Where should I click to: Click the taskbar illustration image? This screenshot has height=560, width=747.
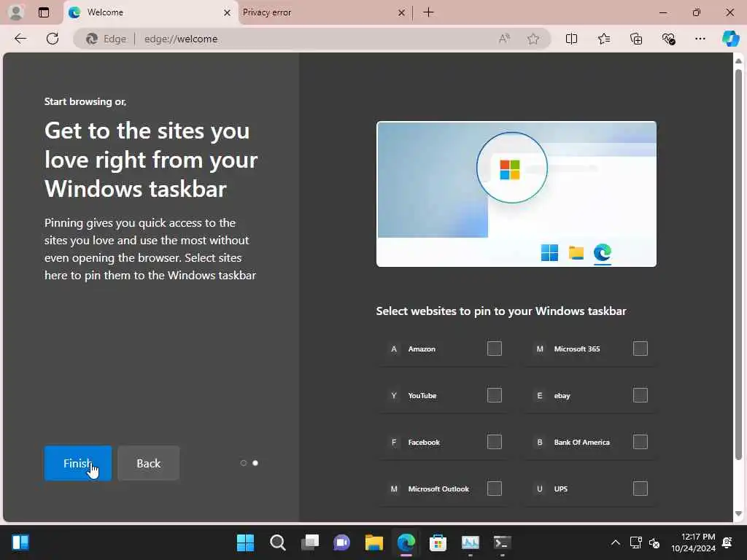pos(516,194)
